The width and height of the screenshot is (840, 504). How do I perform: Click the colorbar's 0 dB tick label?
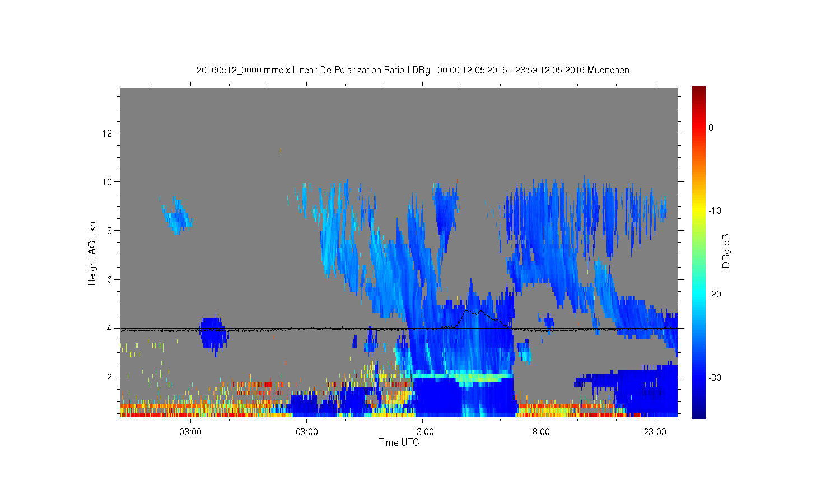point(711,128)
